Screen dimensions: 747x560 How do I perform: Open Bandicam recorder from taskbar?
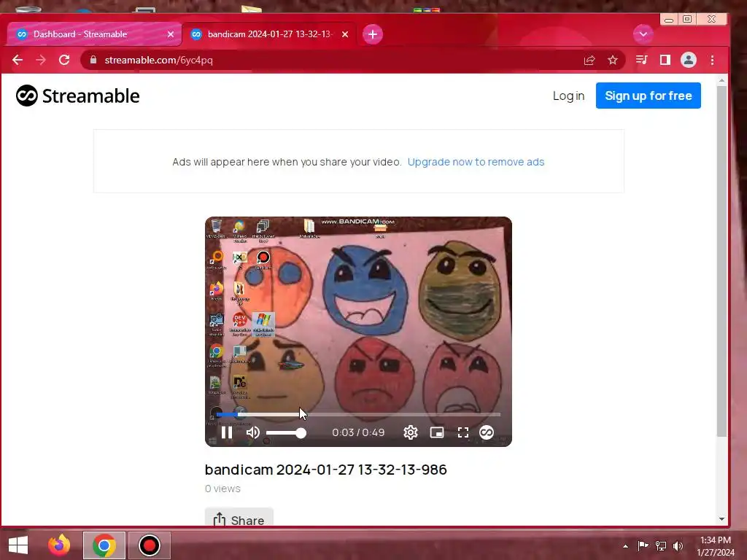[x=149, y=545]
